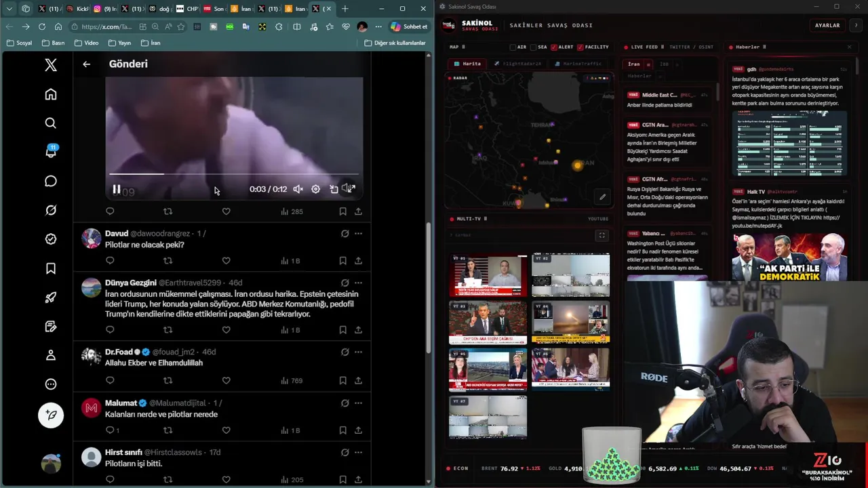The height and width of the screenshot is (488, 868).
Task: Open X home from sidebar house icon
Action: (x=51, y=94)
